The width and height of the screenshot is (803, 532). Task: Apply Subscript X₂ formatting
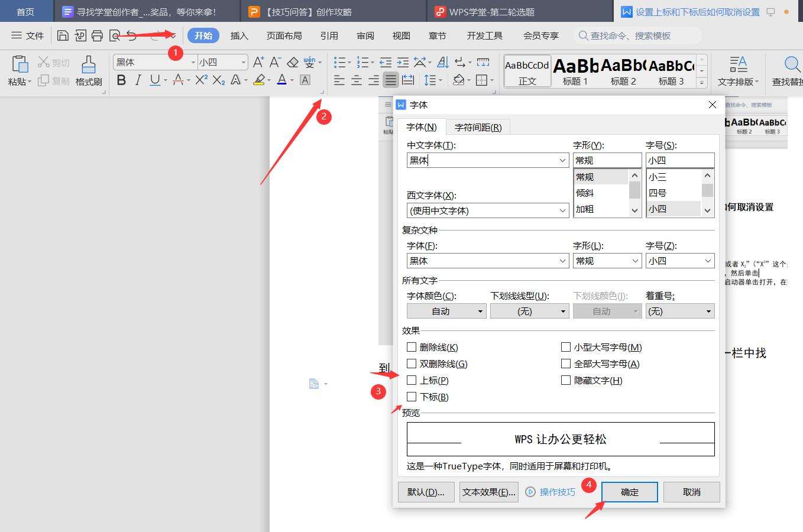tap(219, 80)
